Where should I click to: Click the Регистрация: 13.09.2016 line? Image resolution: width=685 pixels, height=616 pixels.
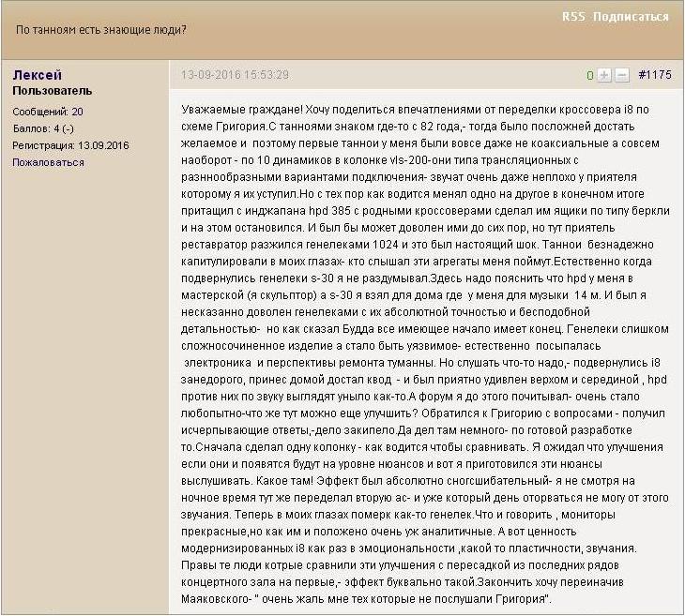point(70,145)
